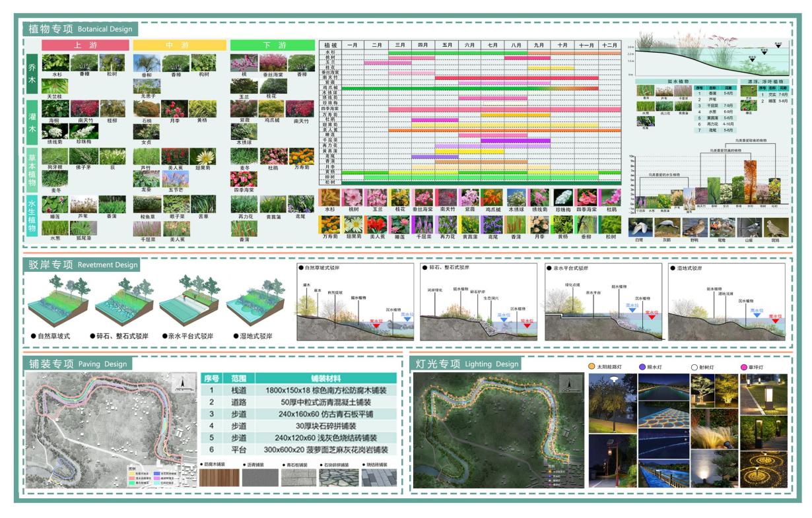
Task: Click the 白鹭 bird photo
Action: (641, 226)
